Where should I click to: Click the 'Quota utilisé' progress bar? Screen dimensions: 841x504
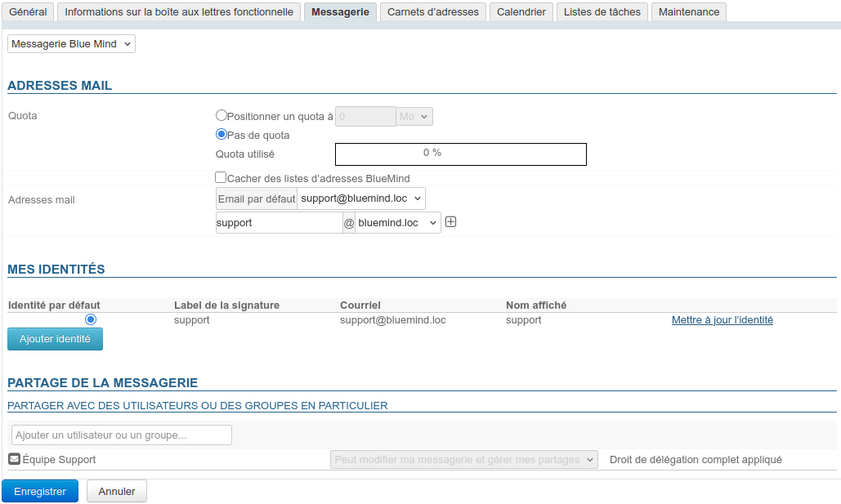pos(461,154)
